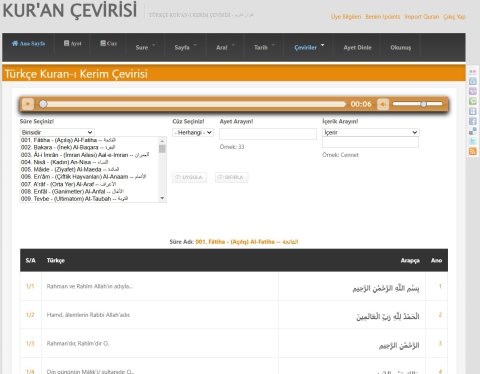Click the audio player play button
The width and height of the screenshot is (480, 374).
pos(28,104)
